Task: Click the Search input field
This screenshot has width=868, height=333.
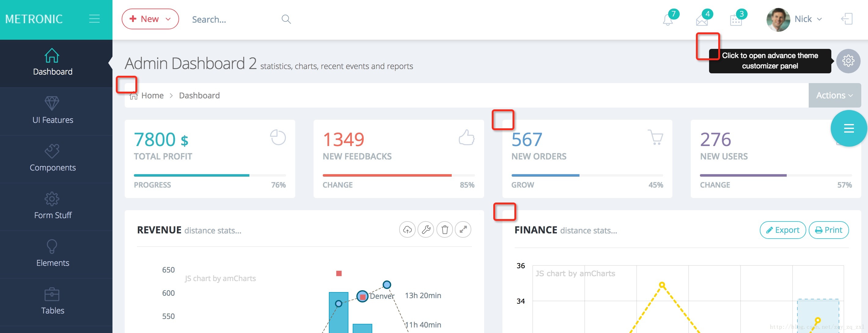Action: click(x=233, y=20)
